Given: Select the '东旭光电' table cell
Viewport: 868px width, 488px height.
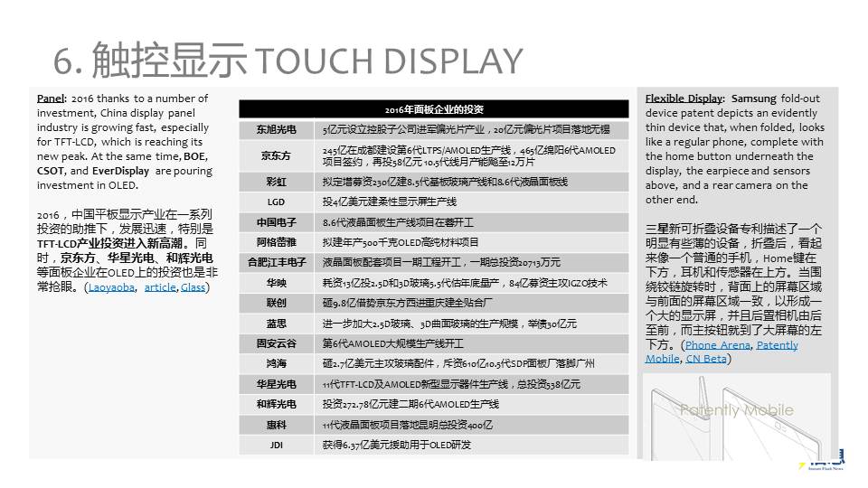Looking at the screenshot, I should pyautogui.click(x=277, y=129).
